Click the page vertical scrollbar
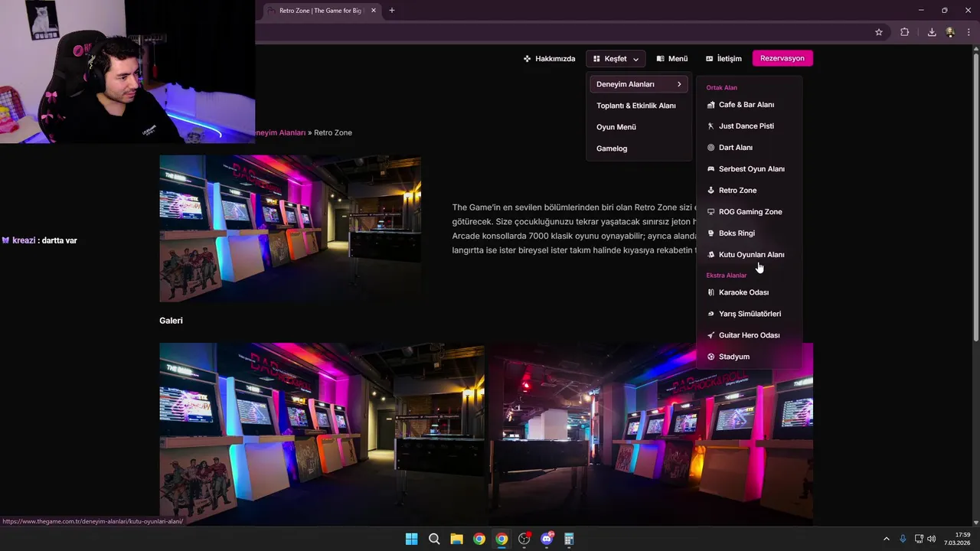This screenshot has height=551, width=980. [x=975, y=199]
